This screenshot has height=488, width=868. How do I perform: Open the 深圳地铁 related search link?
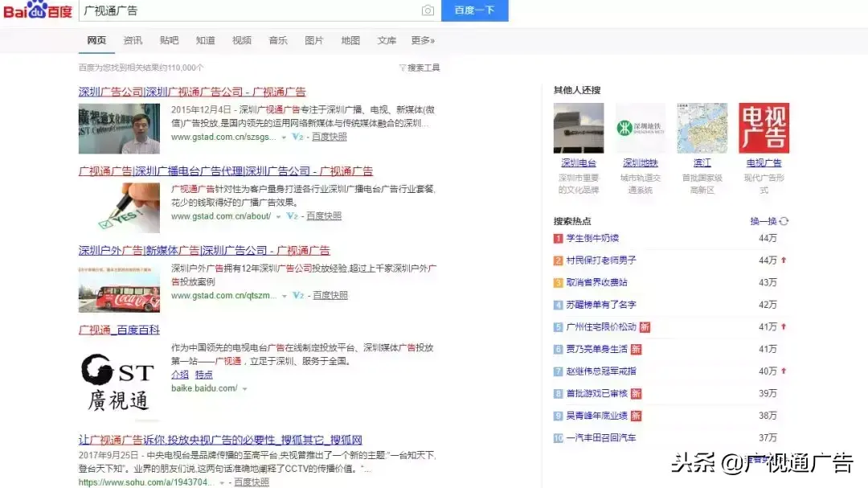[x=641, y=163]
